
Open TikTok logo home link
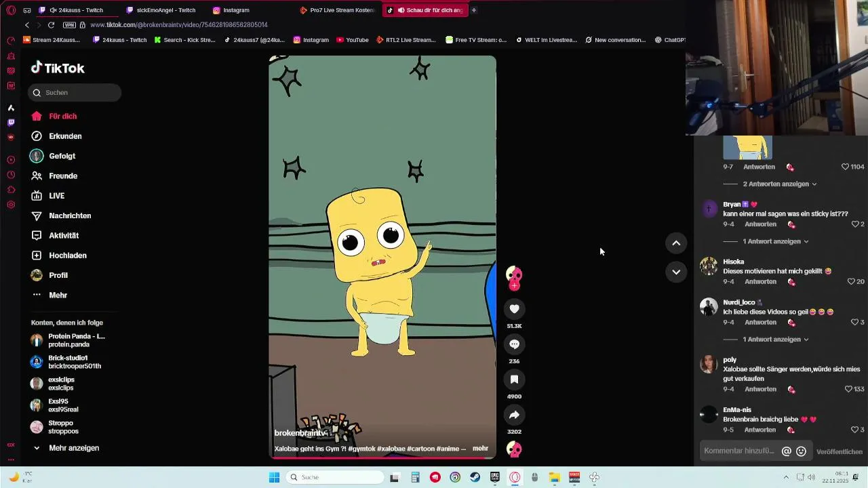(x=58, y=68)
